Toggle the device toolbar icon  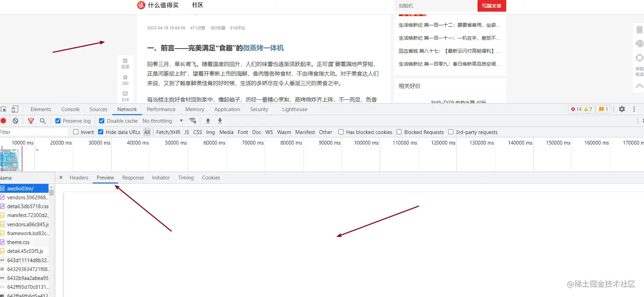click(15, 109)
